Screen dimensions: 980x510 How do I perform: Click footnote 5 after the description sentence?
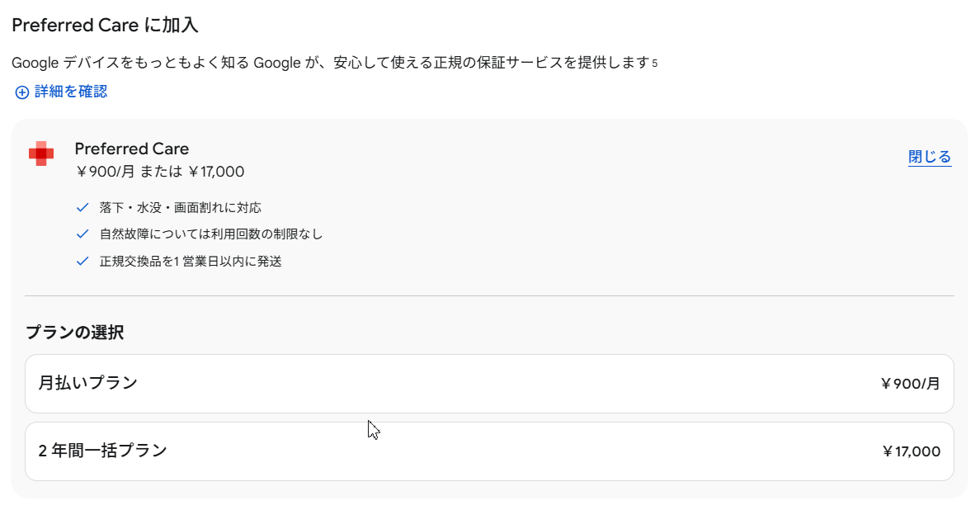tap(655, 63)
